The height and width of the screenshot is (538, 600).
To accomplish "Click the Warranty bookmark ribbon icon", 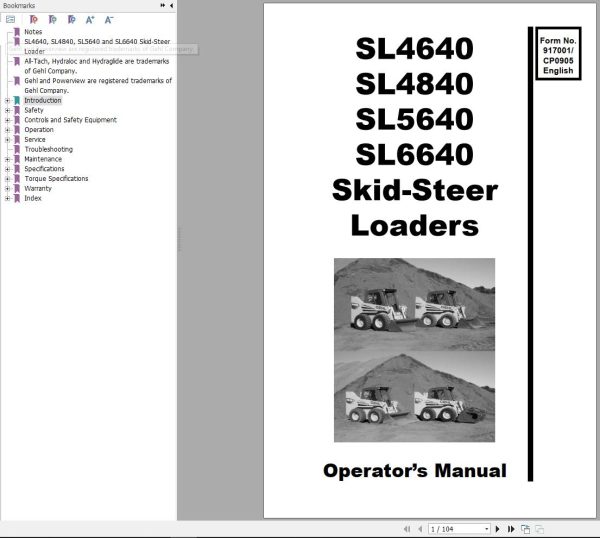I will tap(17, 189).
